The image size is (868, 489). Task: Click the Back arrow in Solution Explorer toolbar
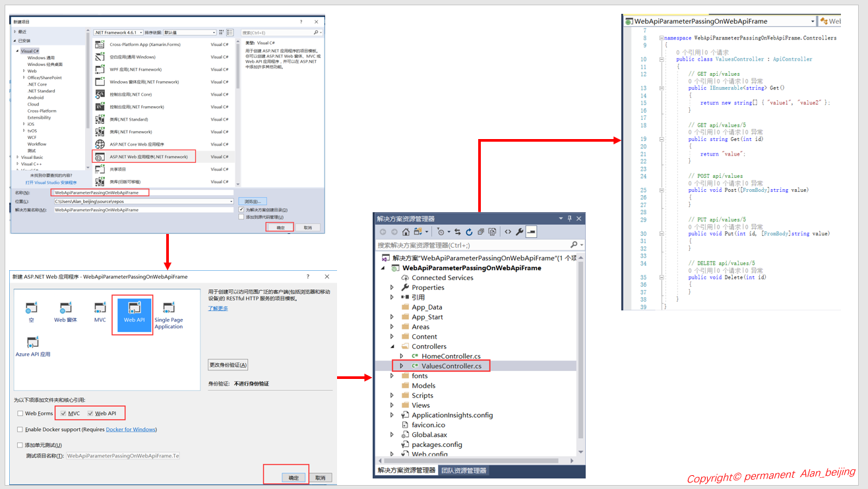383,232
